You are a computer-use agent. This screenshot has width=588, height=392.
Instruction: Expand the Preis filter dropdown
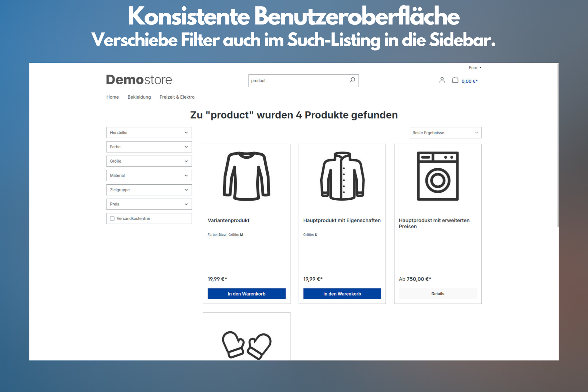[149, 204]
